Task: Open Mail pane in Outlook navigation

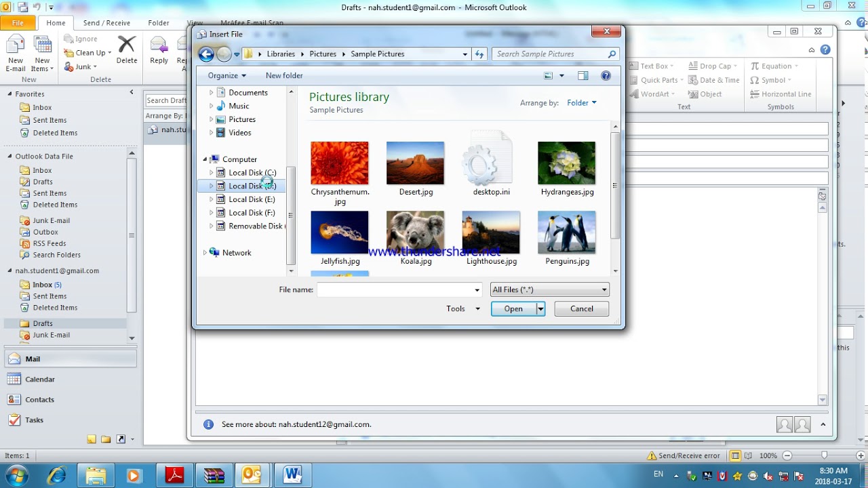Action: (x=69, y=359)
